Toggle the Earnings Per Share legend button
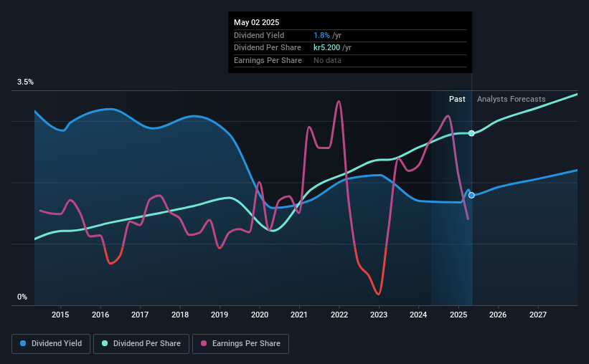Viewport: 589px width, 364px height. [x=240, y=344]
